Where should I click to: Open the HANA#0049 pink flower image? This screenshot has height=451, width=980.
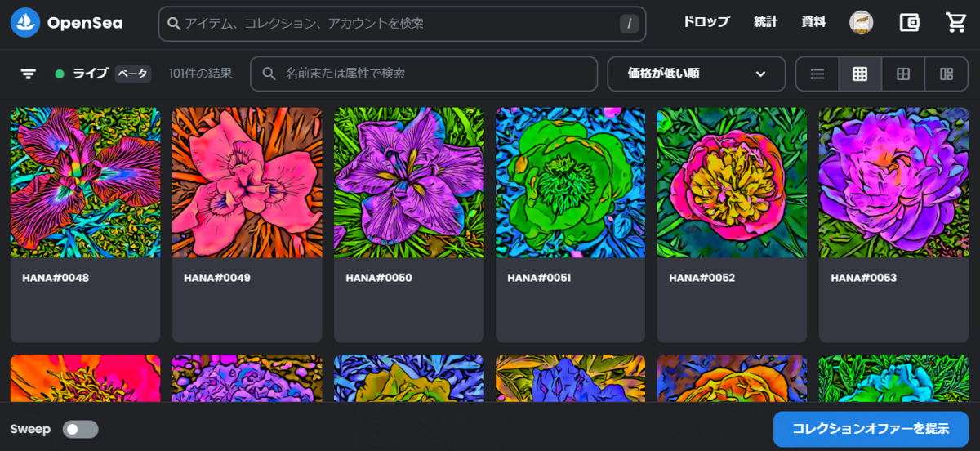[247, 183]
